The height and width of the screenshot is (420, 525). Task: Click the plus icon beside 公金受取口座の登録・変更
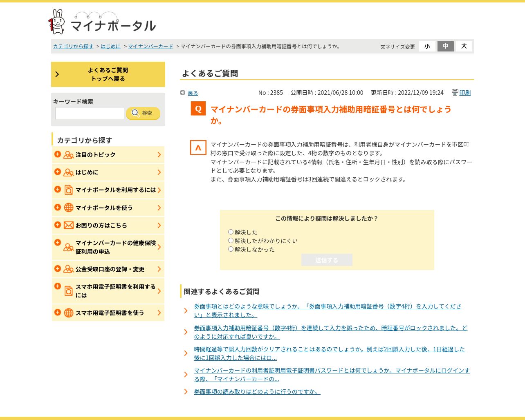coord(58,268)
